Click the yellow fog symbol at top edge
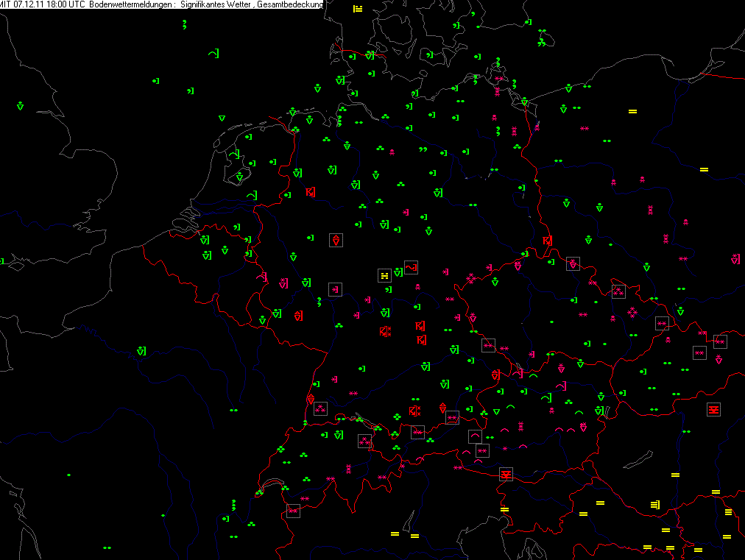This screenshot has width=745, height=560. [x=358, y=9]
